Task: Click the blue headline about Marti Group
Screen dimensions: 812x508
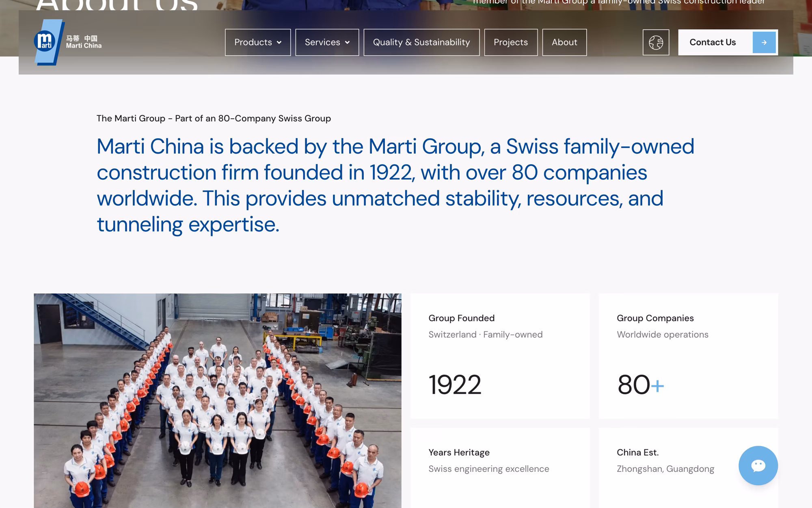Action: (395, 185)
